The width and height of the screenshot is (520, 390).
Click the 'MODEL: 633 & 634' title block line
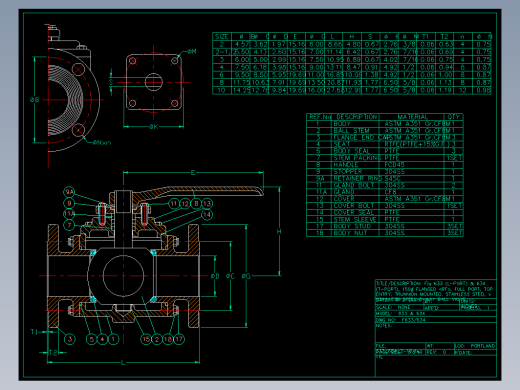pyautogui.click(x=400, y=314)
